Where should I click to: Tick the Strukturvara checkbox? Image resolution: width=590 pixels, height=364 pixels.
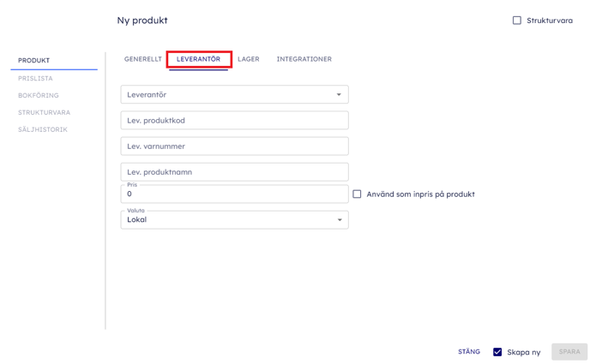coord(517,21)
